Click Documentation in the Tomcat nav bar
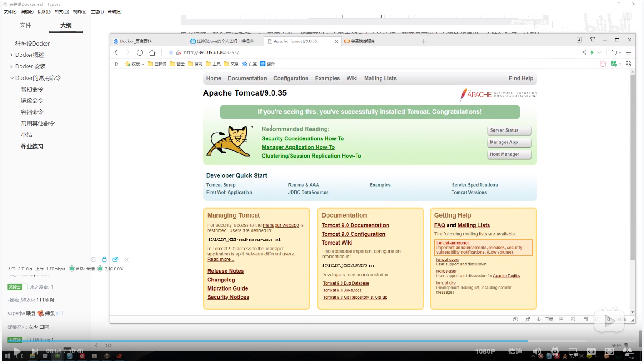This screenshot has height=362, width=644. (247, 78)
